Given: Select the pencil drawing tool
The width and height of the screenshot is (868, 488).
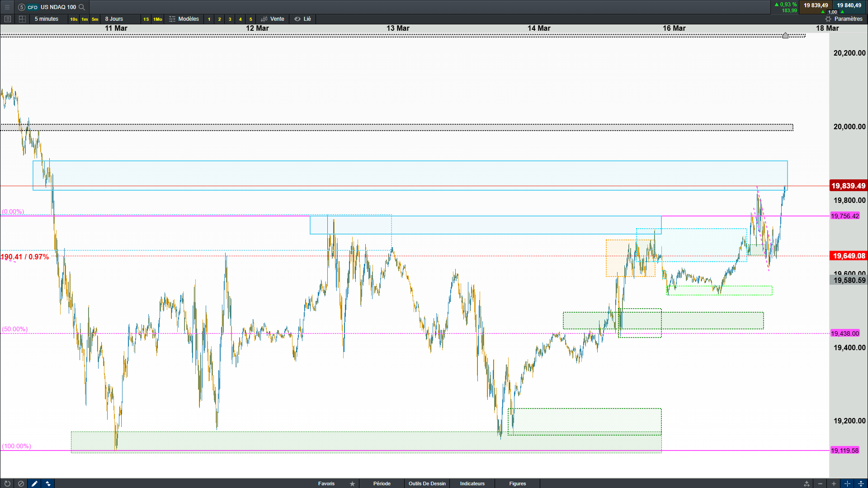Looking at the screenshot, I should pyautogui.click(x=34, y=483).
